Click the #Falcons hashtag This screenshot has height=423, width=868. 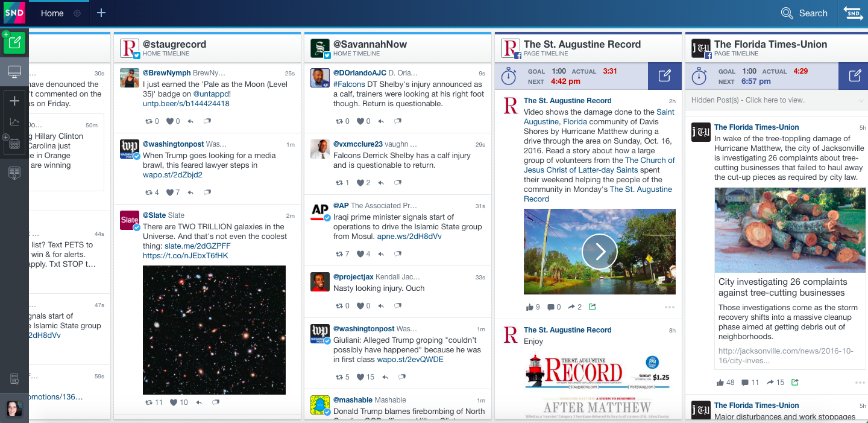click(x=349, y=84)
